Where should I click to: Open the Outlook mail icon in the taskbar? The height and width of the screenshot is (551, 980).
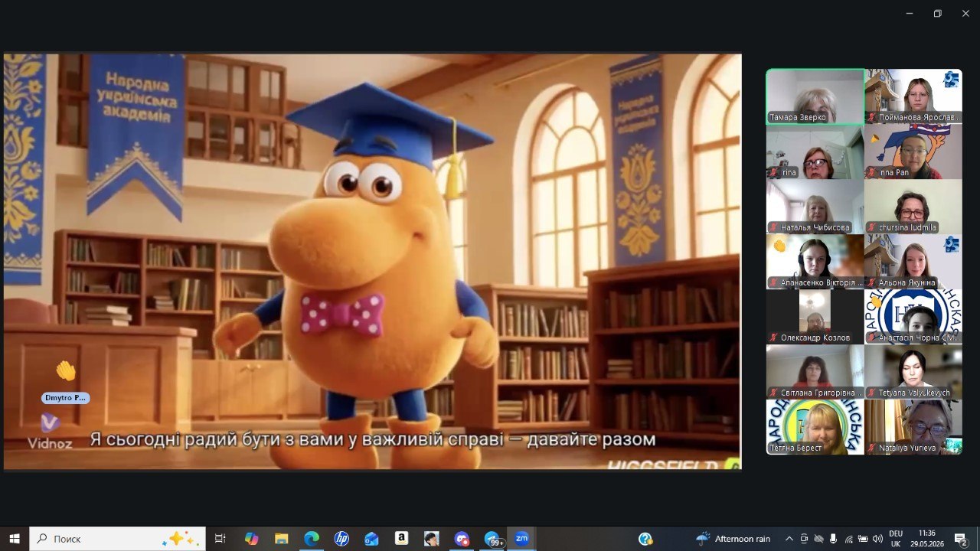pos(371,539)
